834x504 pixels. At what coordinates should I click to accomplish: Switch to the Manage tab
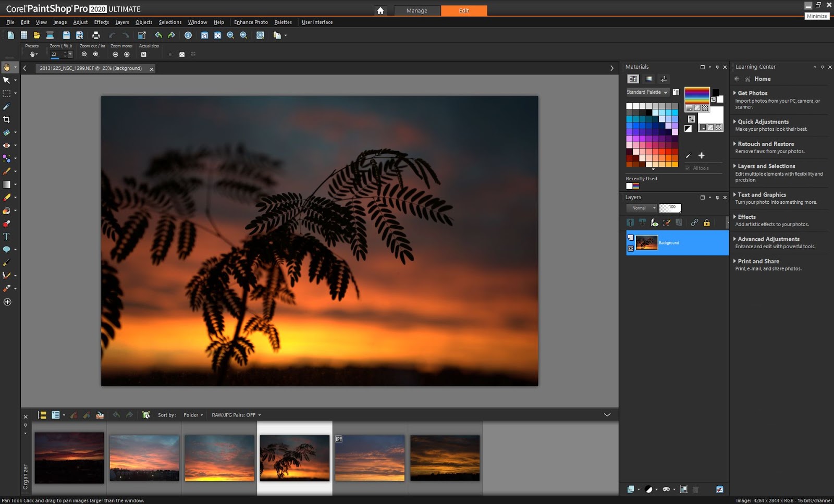416,10
